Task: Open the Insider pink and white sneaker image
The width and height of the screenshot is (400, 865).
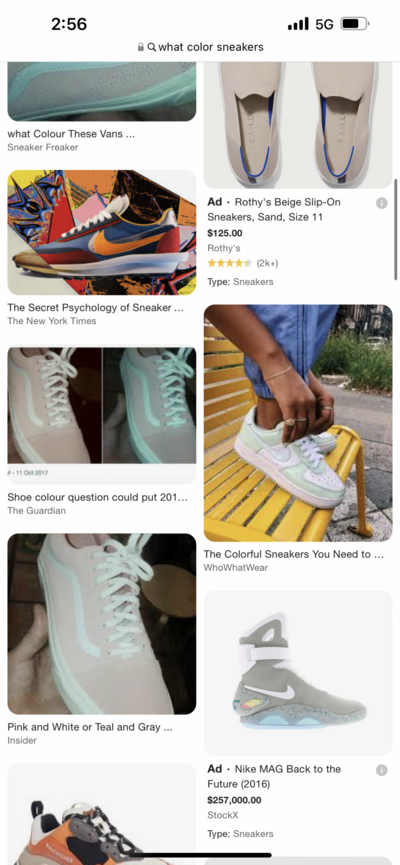Action: tap(102, 624)
